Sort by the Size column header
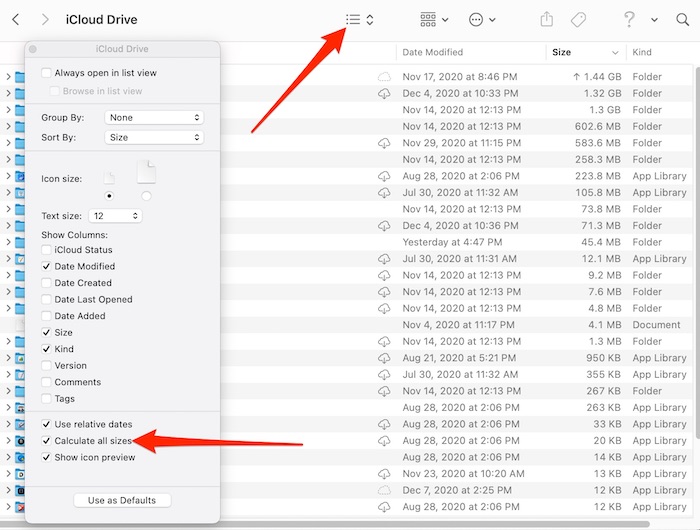 tap(586, 52)
